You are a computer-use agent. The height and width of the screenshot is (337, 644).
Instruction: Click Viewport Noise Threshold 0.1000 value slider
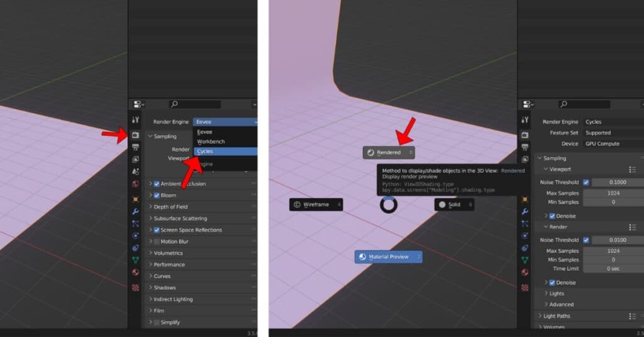613,182
